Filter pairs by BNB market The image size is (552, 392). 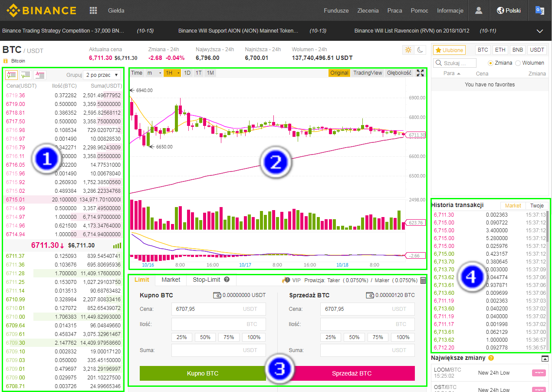point(518,50)
